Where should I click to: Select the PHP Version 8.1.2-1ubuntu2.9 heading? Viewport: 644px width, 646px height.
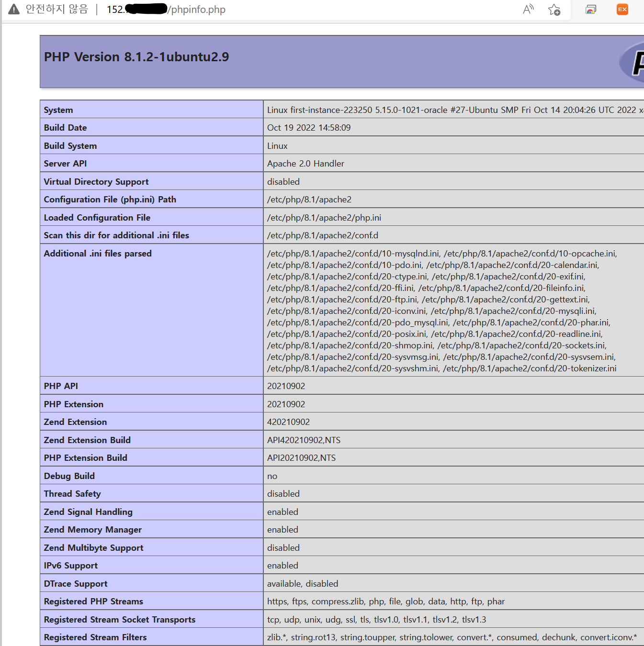tap(136, 57)
